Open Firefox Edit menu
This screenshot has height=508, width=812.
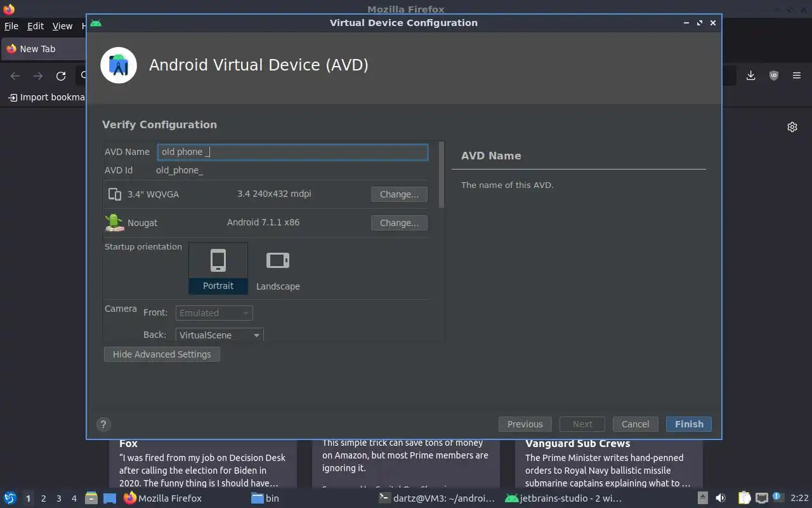pyautogui.click(x=36, y=26)
